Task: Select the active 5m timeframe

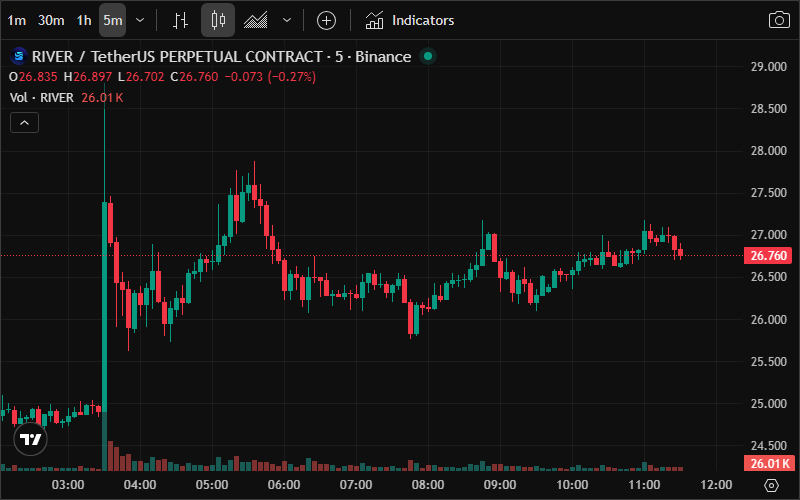Action: [112, 20]
